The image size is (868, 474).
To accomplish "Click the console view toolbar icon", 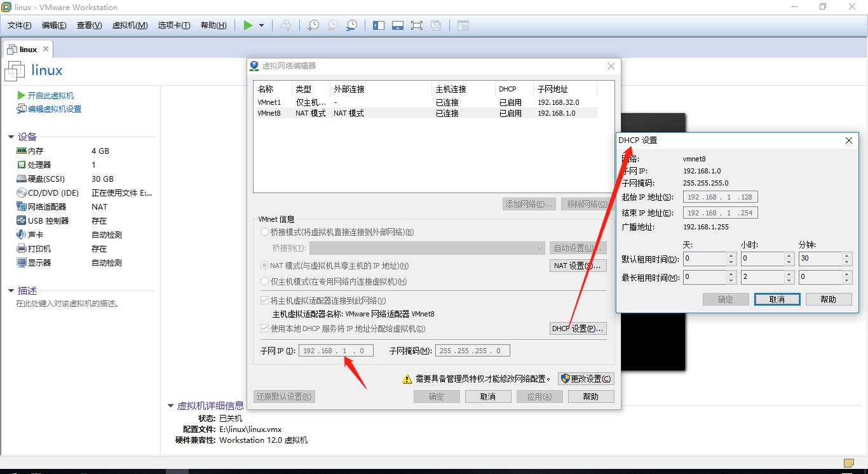I will coord(463,25).
